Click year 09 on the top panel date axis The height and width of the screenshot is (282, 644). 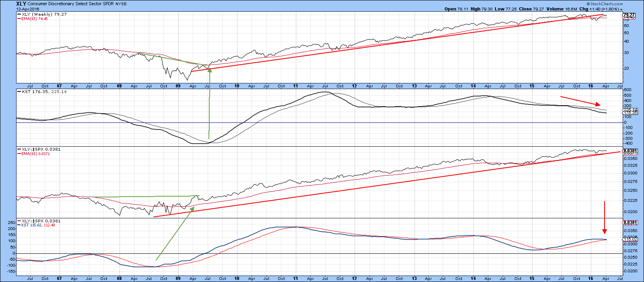coord(178,86)
